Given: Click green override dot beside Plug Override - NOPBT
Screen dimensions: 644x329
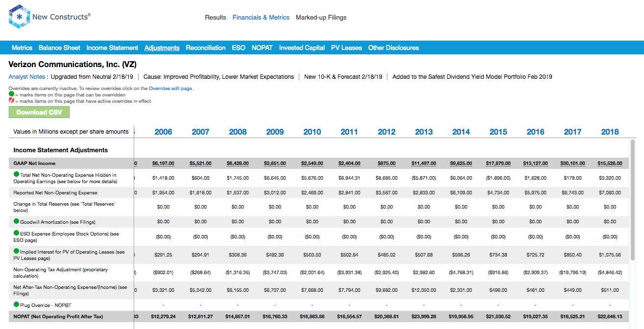Looking at the screenshot, I should (17, 305).
